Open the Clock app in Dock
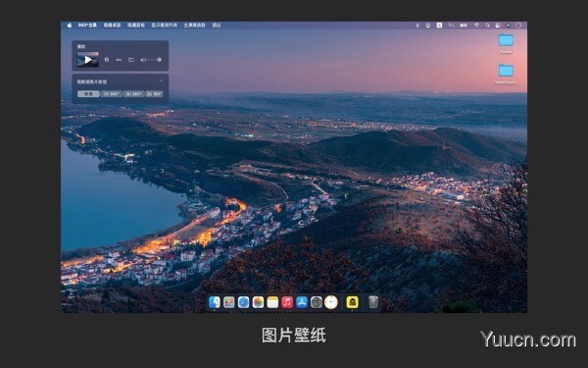The image size is (588, 368). 331,302
